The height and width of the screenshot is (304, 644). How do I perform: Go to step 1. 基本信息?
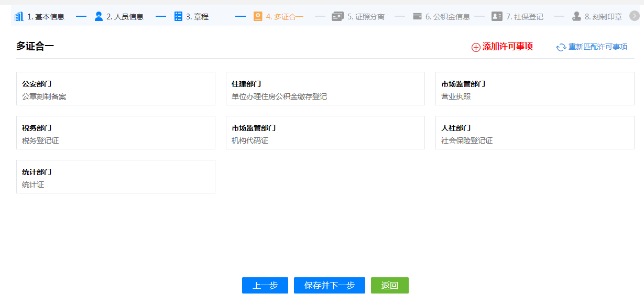46,17
